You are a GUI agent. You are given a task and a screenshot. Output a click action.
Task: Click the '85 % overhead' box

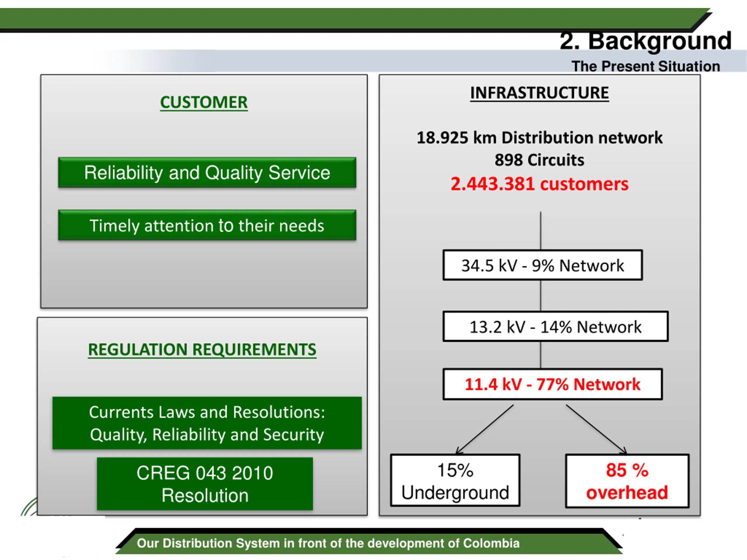(x=627, y=481)
